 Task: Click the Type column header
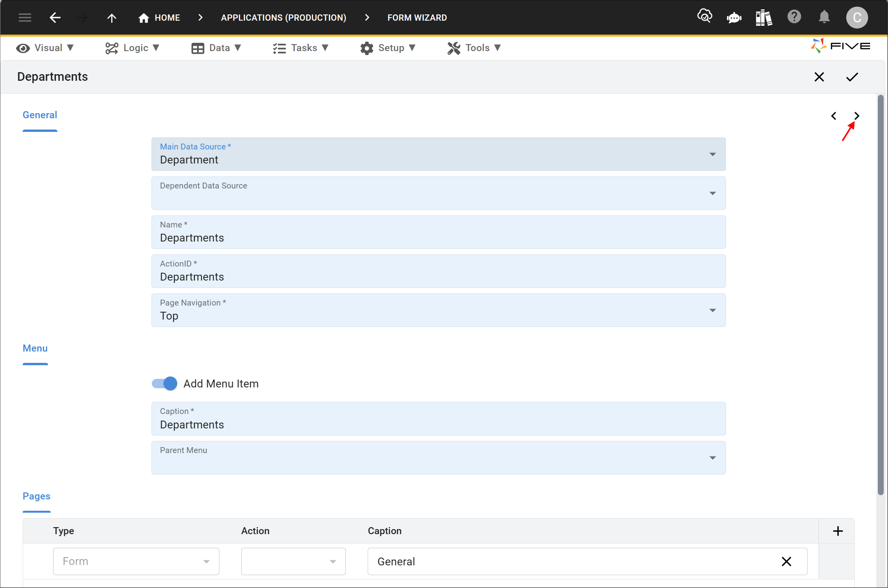tap(64, 531)
